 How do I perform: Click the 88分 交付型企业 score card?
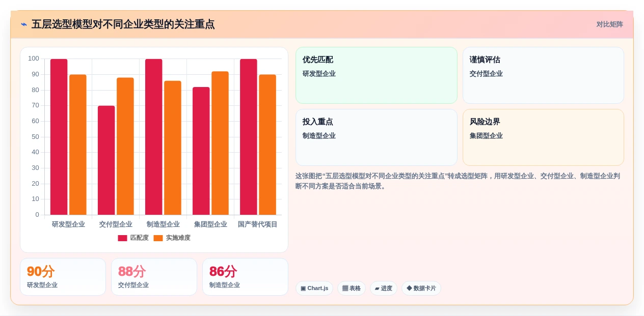(x=154, y=277)
